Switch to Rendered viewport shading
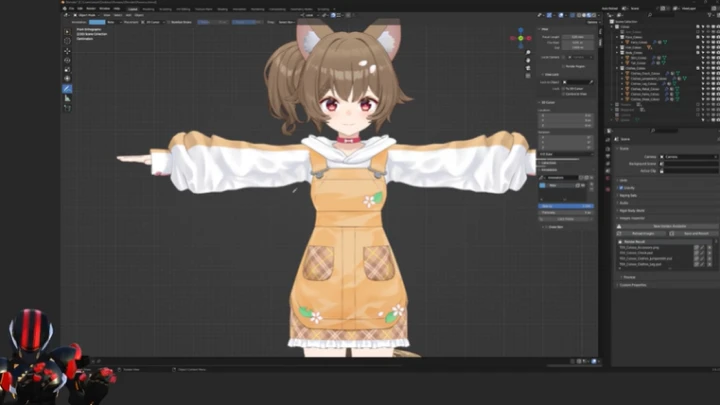The image size is (720, 405). pos(594,15)
